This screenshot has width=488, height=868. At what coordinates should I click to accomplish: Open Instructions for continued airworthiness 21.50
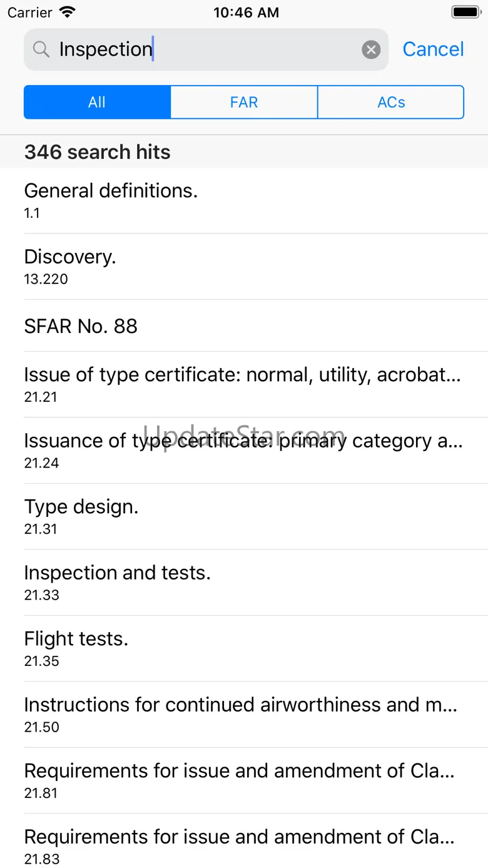pyautogui.click(x=244, y=715)
